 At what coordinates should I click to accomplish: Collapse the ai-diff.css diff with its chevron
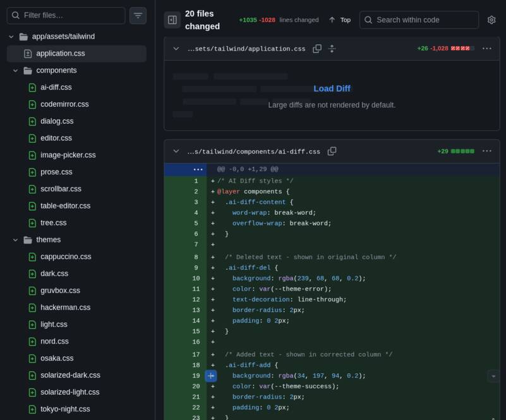pyautogui.click(x=175, y=151)
